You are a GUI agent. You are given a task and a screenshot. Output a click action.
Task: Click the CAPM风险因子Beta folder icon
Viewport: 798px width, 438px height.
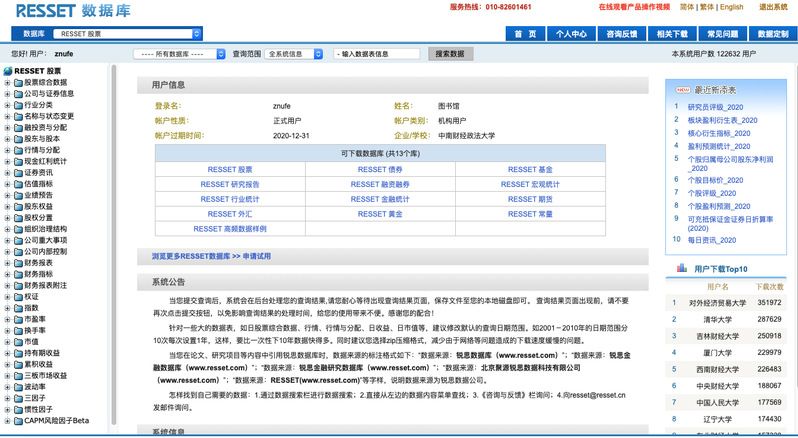(18, 421)
